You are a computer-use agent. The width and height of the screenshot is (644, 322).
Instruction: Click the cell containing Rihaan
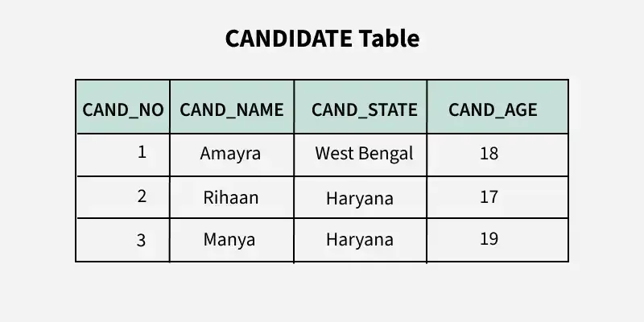[x=232, y=197]
